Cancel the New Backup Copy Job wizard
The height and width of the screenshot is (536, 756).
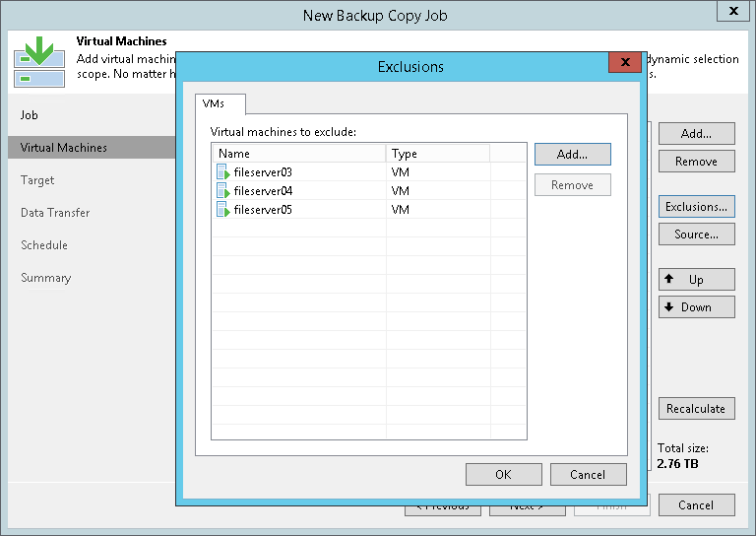click(697, 504)
